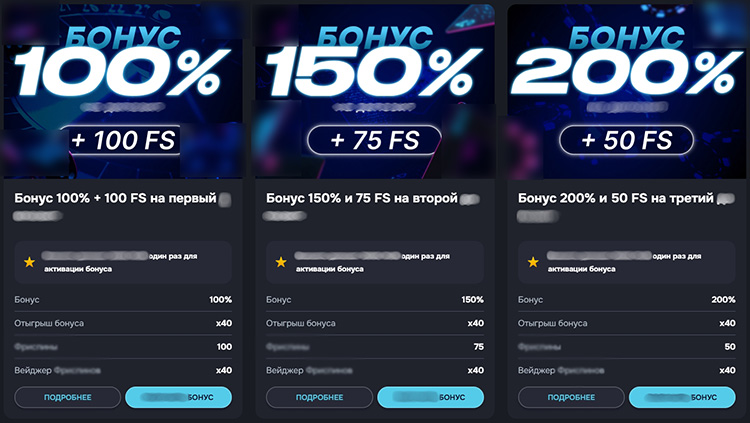Viewport: 750px width, 423px height.
Task: Click the '+ 100 FS' pill on the first banner
Action: pos(123,140)
